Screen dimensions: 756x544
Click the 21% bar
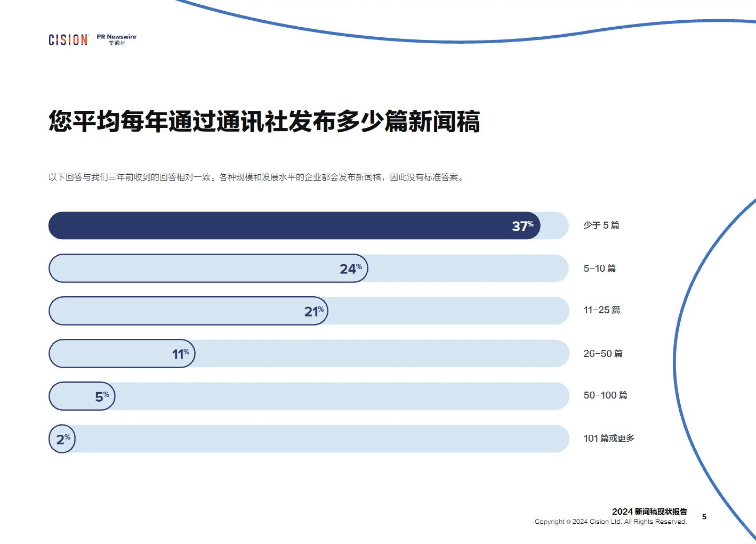coord(188,311)
